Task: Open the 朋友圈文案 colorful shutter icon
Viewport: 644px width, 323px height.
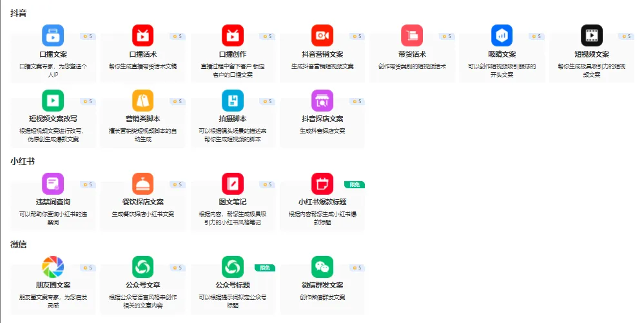Action: (x=53, y=267)
